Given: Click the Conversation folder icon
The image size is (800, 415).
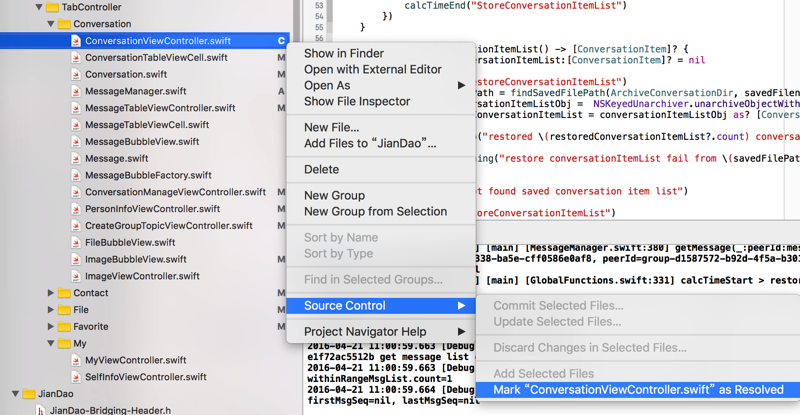Looking at the screenshot, I should click(63, 24).
